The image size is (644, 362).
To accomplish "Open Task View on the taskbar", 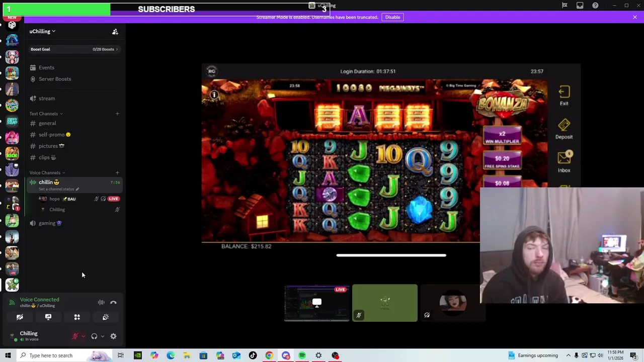I will coord(121,355).
